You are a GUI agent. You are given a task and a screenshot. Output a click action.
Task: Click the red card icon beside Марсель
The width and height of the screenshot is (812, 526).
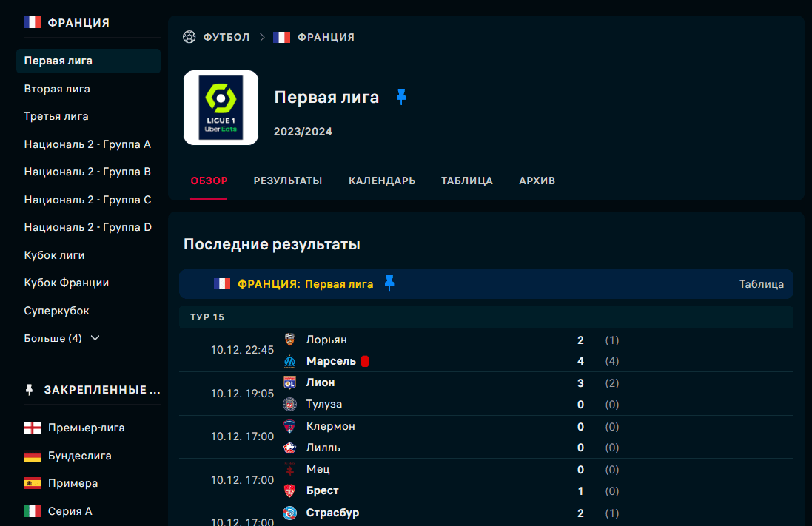(365, 361)
